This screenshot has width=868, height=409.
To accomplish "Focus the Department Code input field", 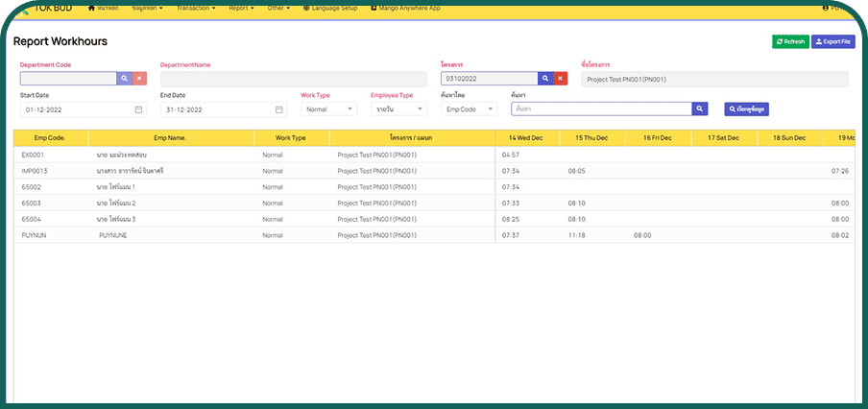I will 68,79.
